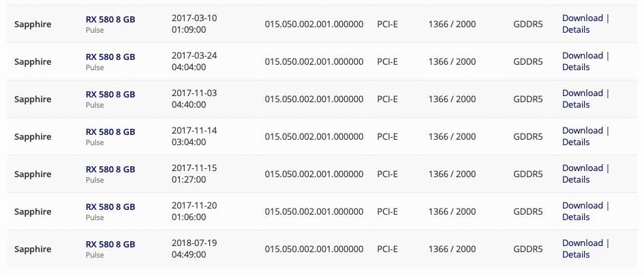Viewport: 644px width, 276px height.
Task: Open RX 580 8 GB link dated 2017-11-14
Action: 110,132
